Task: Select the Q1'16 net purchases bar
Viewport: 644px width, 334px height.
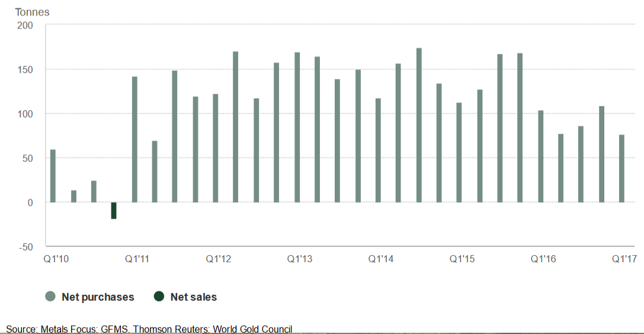Action: [540, 156]
